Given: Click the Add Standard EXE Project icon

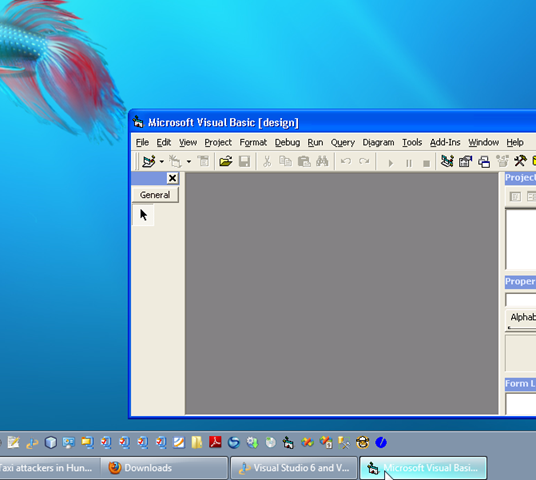Looking at the screenshot, I should pos(149,161).
